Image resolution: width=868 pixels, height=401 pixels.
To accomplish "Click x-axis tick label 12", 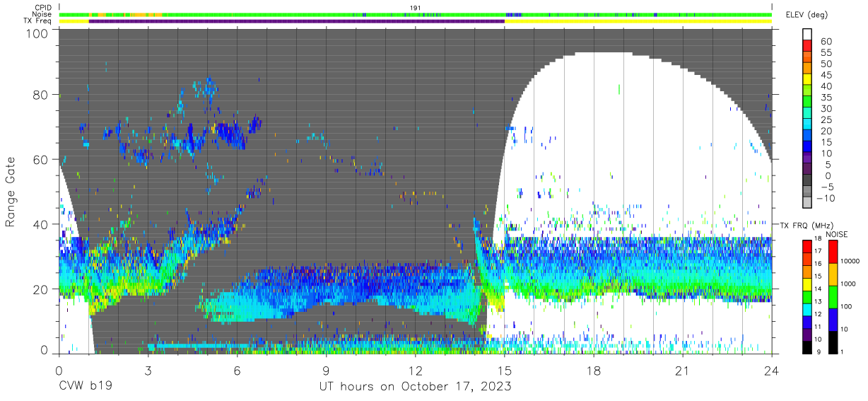I will (x=416, y=371).
